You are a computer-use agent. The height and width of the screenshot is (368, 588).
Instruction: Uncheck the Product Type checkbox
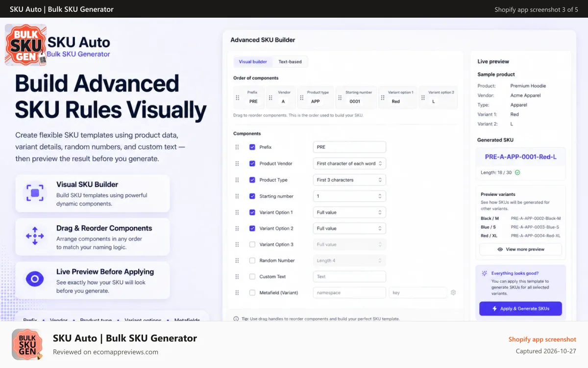(x=252, y=180)
